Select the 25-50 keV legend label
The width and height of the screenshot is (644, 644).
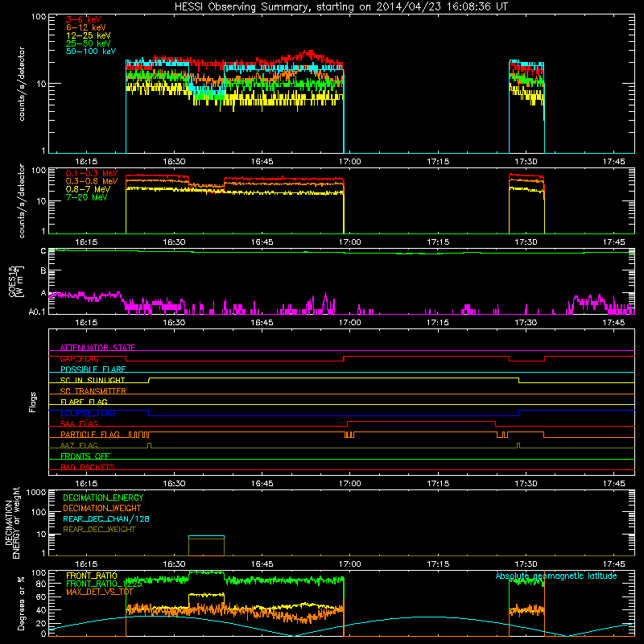89,43
